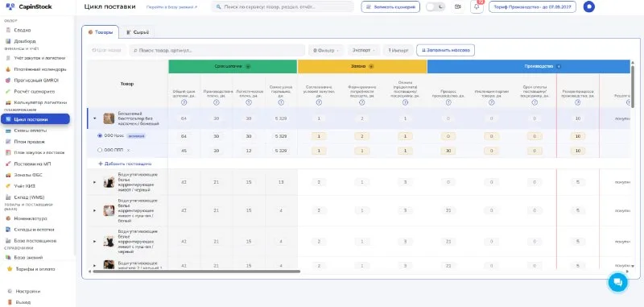Switch to the Сырьё tab

[137, 32]
